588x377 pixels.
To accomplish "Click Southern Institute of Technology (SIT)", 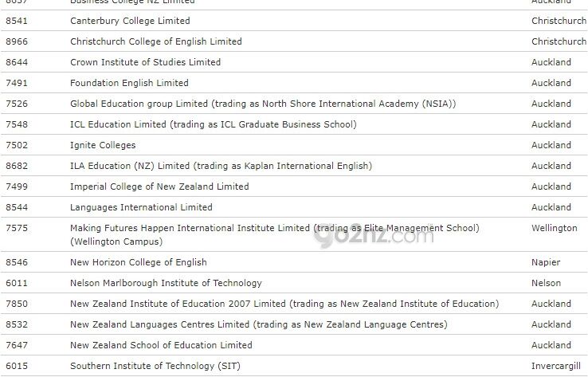I will 155,366.
